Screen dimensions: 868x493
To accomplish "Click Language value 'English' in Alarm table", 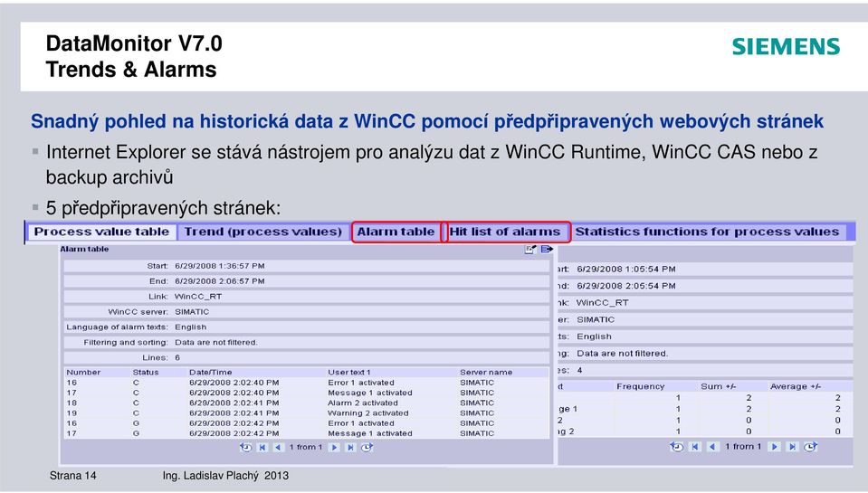I will [x=190, y=327].
